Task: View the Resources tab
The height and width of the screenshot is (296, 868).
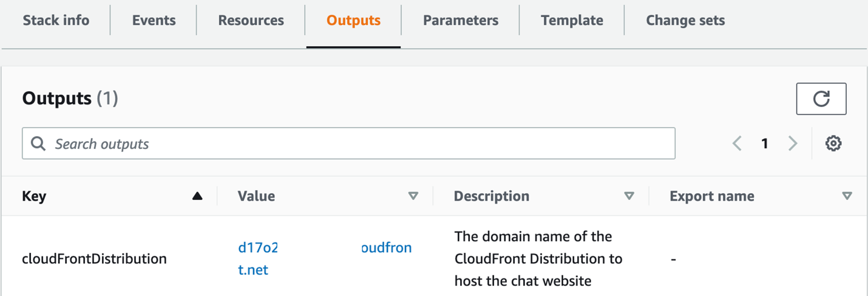Action: click(251, 20)
